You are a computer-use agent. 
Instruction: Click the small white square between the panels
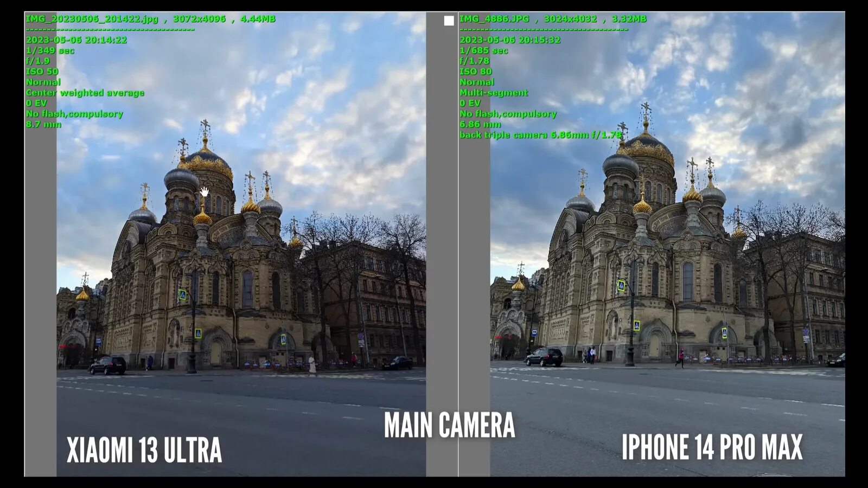point(449,21)
